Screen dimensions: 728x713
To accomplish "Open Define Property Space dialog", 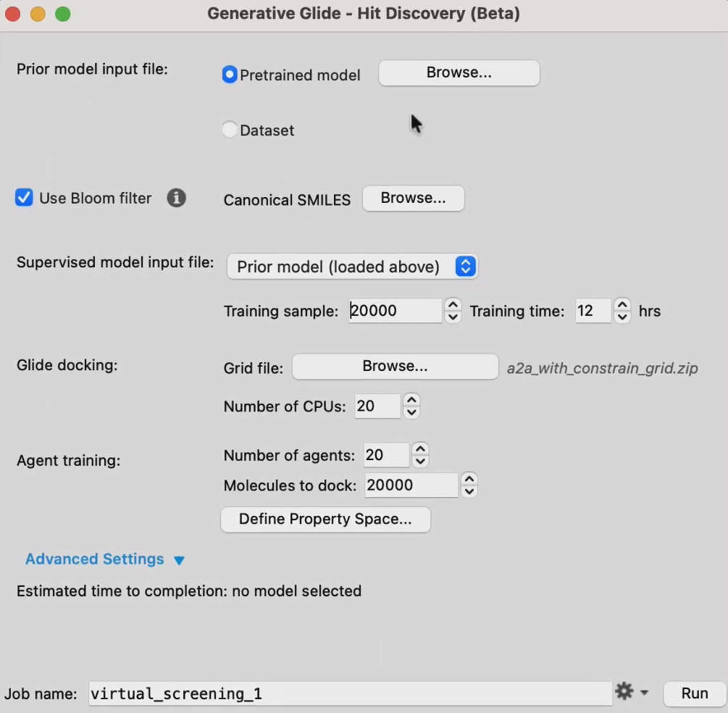I will pos(325,520).
